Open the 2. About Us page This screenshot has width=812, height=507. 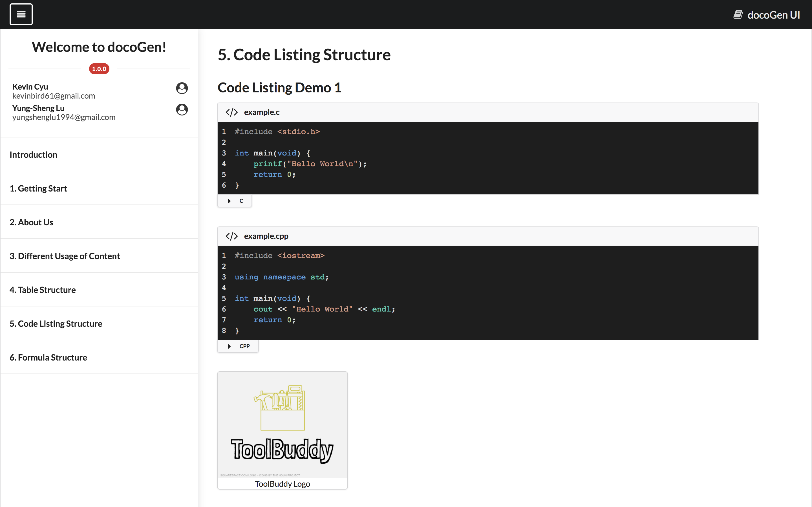click(x=31, y=222)
